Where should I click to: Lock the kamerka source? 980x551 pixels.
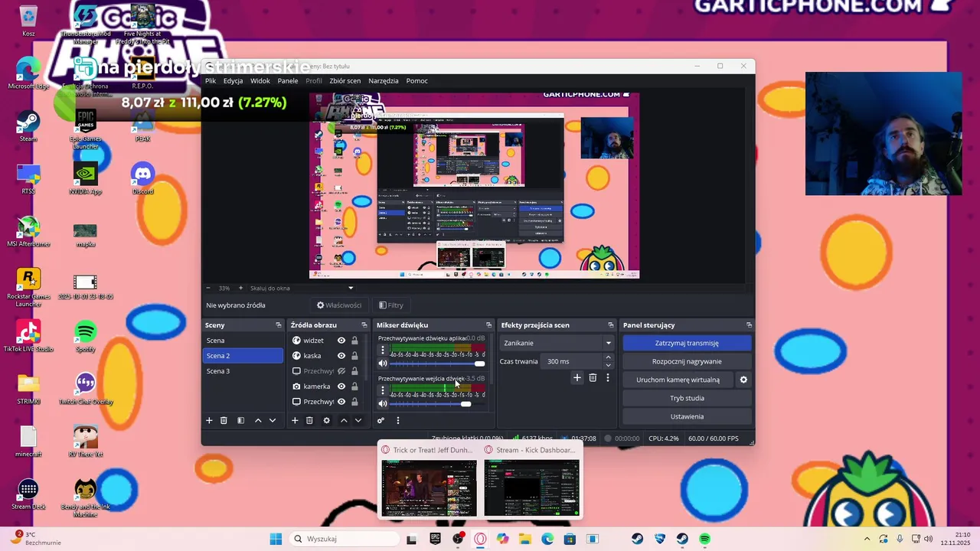click(354, 386)
